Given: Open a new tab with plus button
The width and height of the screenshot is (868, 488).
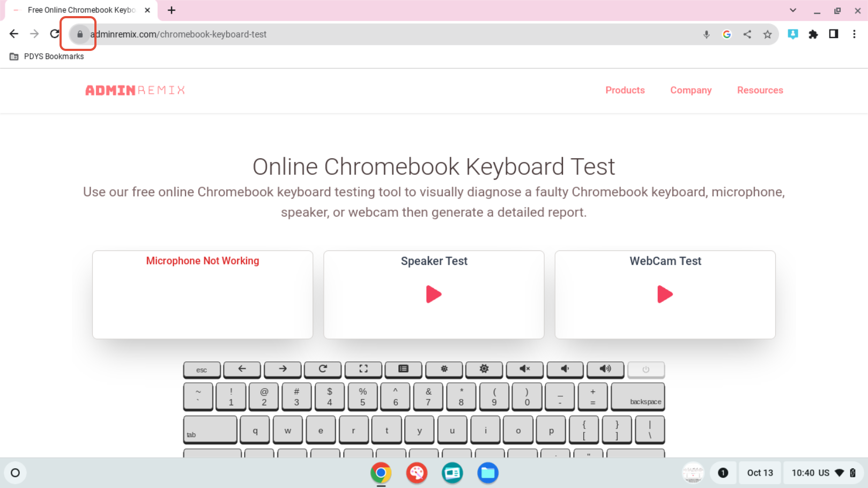Looking at the screenshot, I should pos(172,10).
